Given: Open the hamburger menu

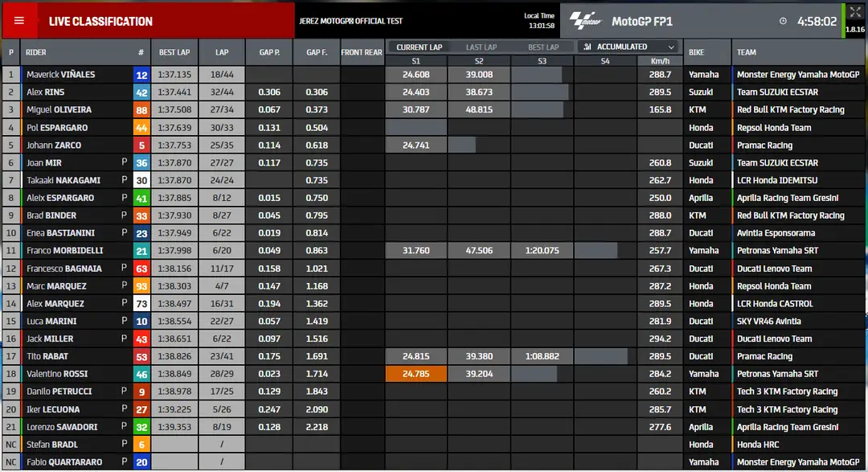Looking at the screenshot, I should pos(19,21).
